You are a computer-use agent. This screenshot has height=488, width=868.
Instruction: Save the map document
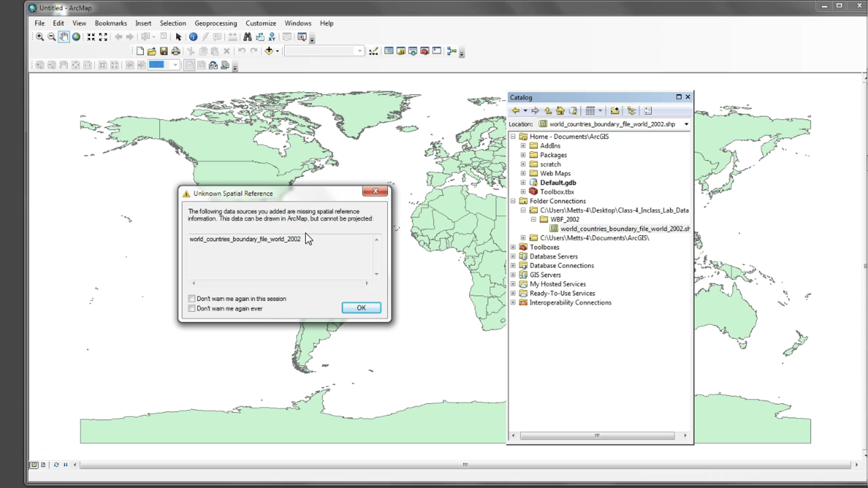click(164, 51)
